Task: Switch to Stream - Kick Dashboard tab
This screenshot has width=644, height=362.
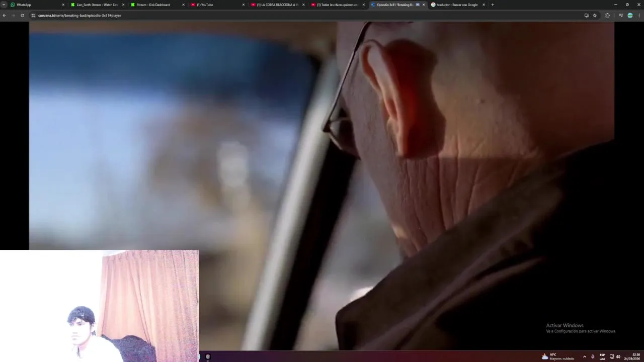Action: tap(157, 5)
